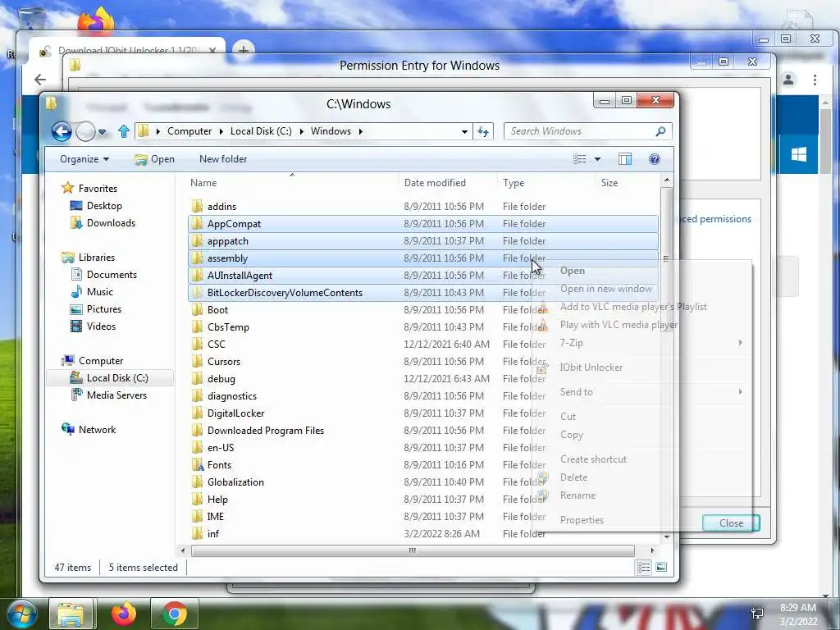Open Windows Start orb on taskbar
This screenshot has height=630, width=840.
click(x=21, y=614)
